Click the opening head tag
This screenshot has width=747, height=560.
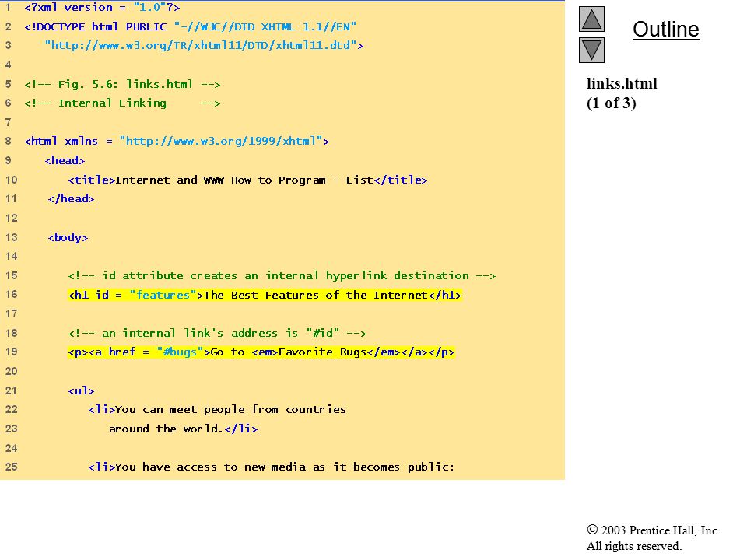[x=65, y=160]
